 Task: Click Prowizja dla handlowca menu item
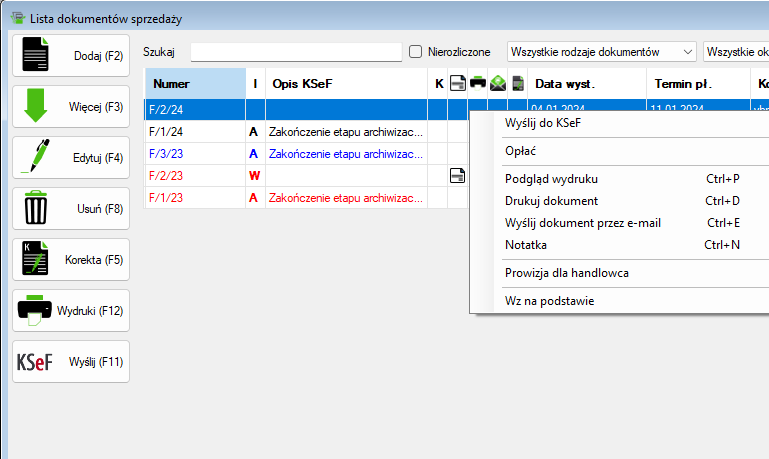click(x=567, y=273)
